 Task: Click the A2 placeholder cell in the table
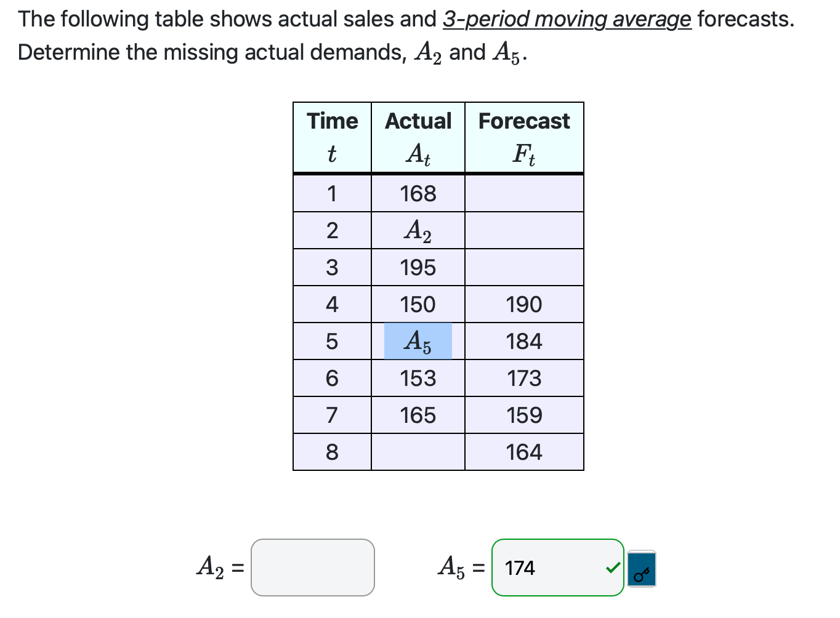point(418,230)
